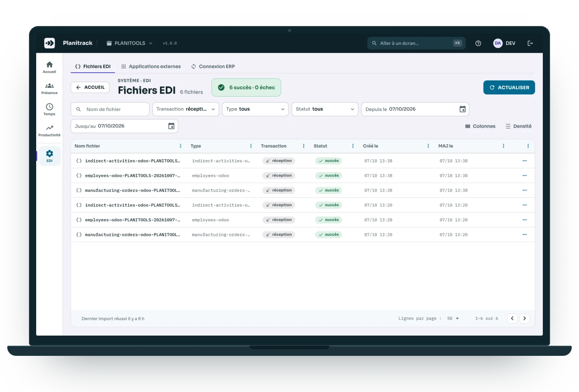Select the 13:38 manufacturing-orders file name

[x=132, y=191]
